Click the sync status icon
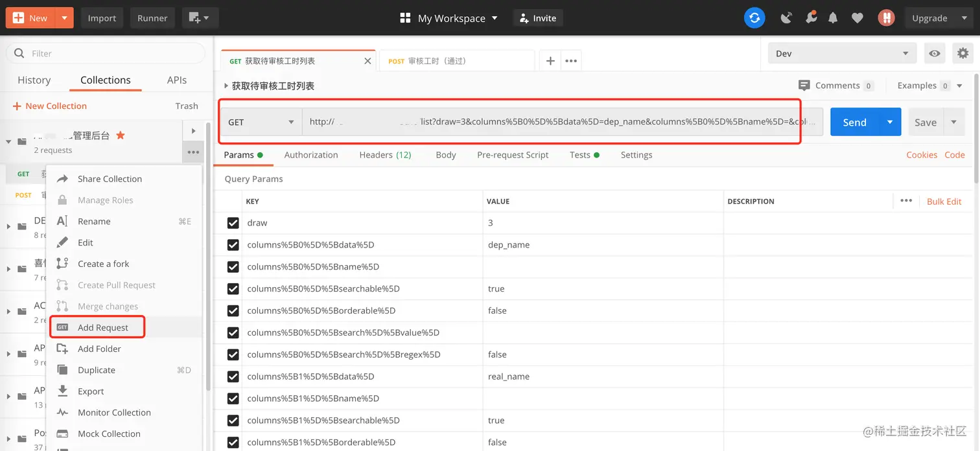Viewport: 980px width, 451px height. click(x=754, y=18)
